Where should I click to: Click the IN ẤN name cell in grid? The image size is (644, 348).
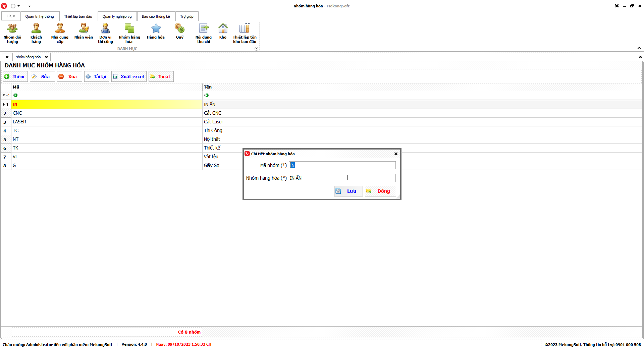[422, 105]
